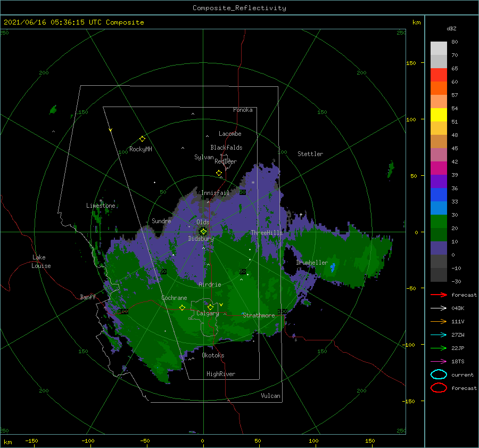Click the orange 111V arrow legend icon
479x448 pixels.
point(439,321)
